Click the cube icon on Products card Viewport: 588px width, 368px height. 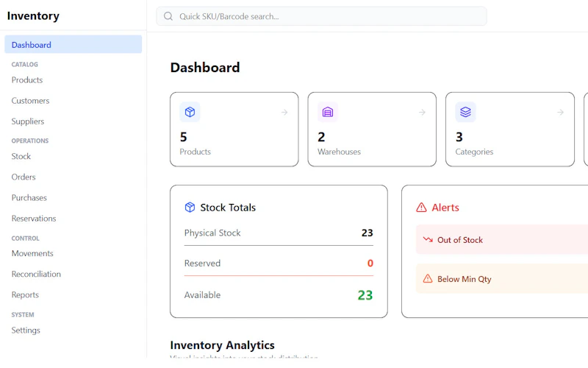(x=190, y=112)
